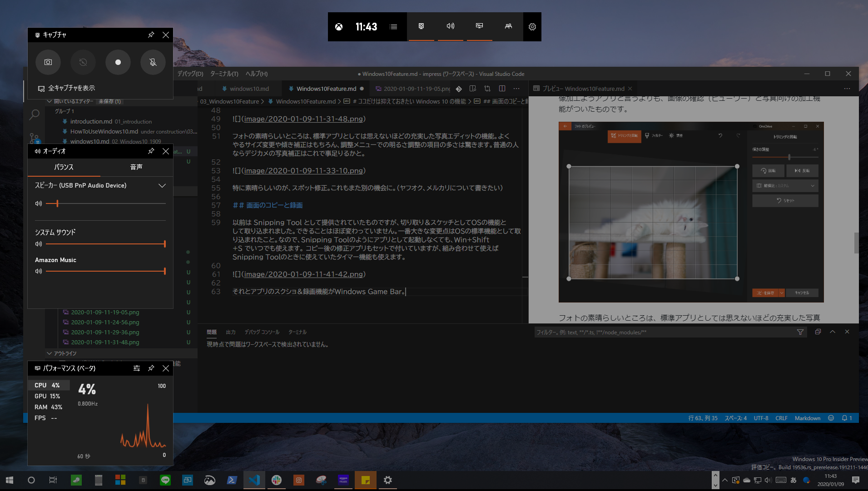The height and width of the screenshot is (491, 868).
Task: Maximize the bottom panel with chevron
Action: 833,332
